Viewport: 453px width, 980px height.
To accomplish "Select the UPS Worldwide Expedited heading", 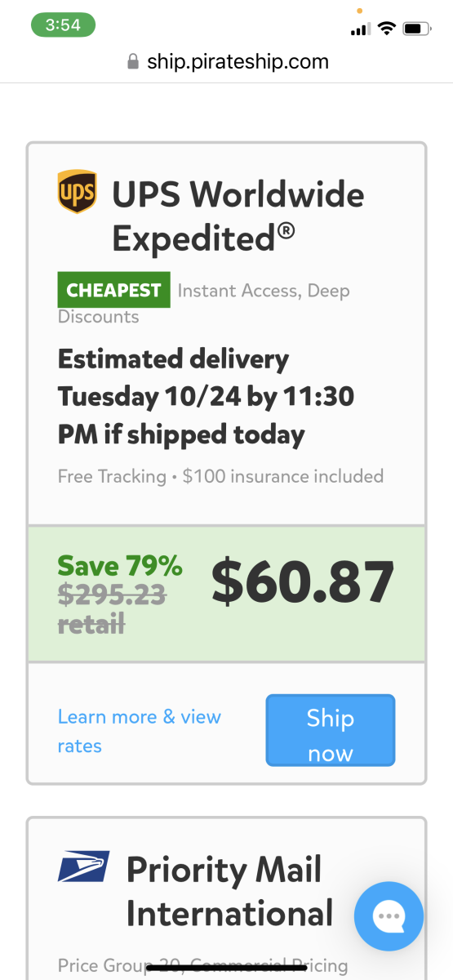I will pyautogui.click(x=238, y=216).
